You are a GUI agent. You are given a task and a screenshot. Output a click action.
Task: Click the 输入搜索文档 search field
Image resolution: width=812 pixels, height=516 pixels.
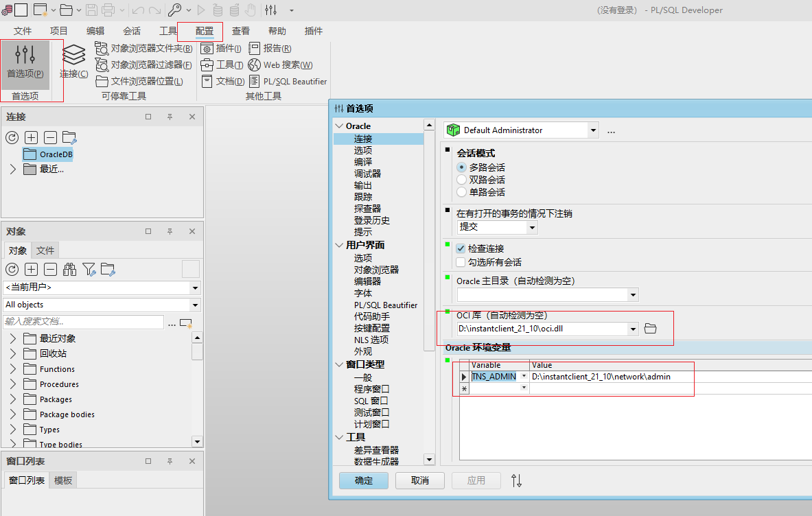point(83,321)
